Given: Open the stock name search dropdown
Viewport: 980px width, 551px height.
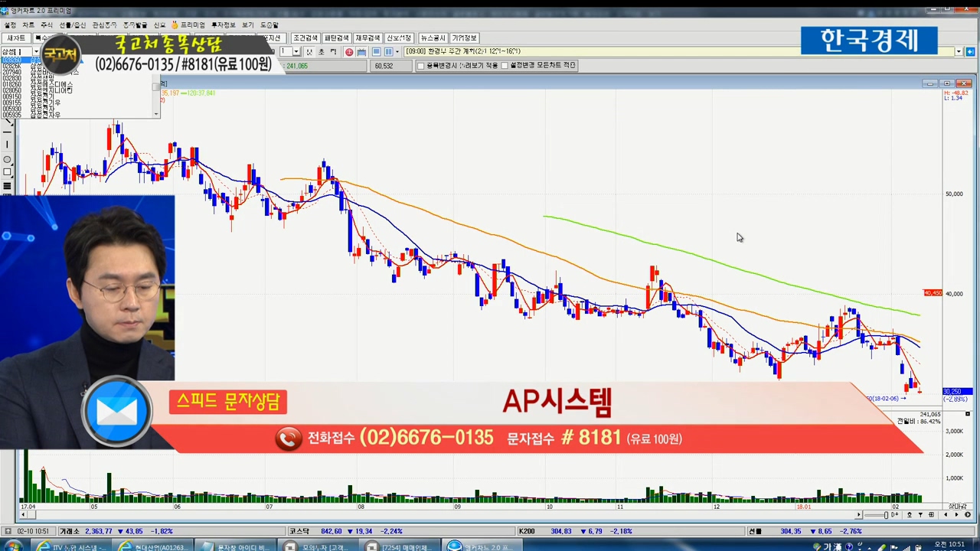Looking at the screenshot, I should [36, 51].
